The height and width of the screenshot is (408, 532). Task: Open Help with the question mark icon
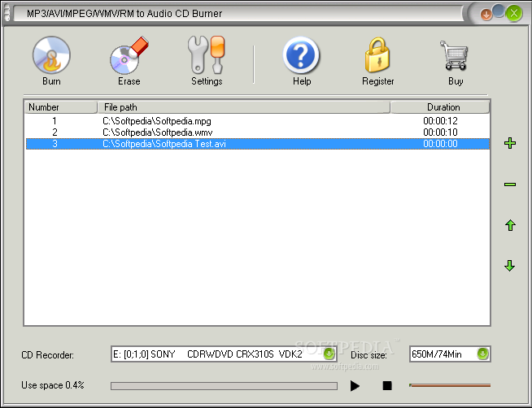tap(301, 55)
